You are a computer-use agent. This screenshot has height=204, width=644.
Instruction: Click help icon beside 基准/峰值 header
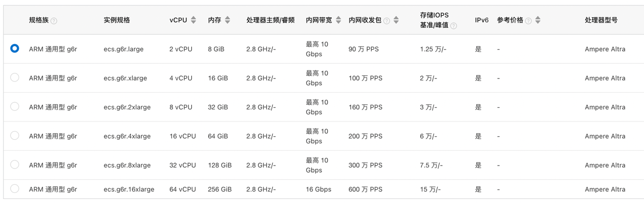[x=453, y=26]
